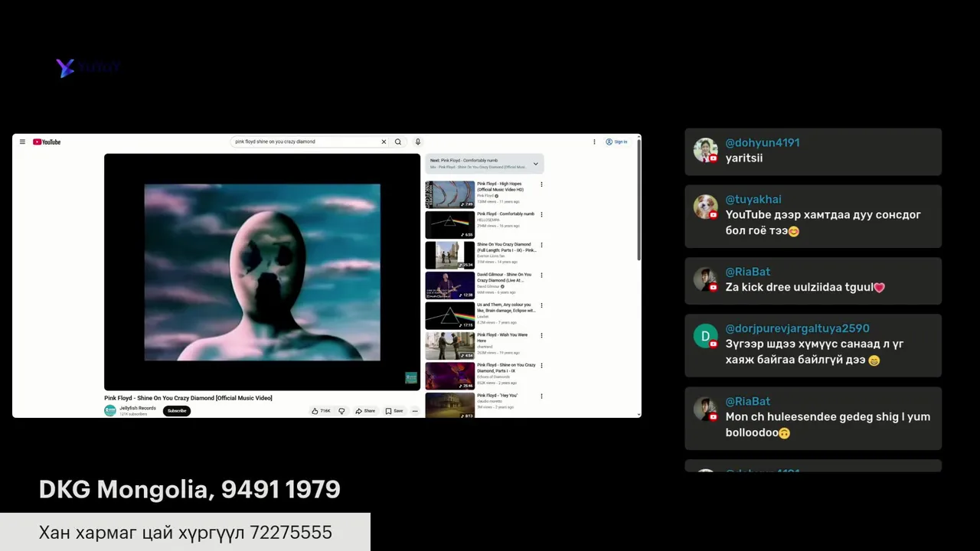
Task: Open more options for the High Hopes video
Action: pos(541,184)
